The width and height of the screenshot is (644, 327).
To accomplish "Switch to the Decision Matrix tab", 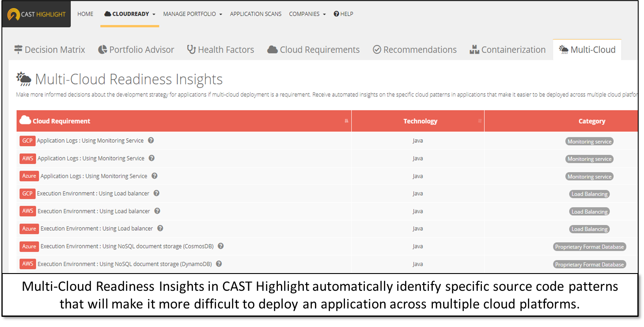I will tap(49, 49).
